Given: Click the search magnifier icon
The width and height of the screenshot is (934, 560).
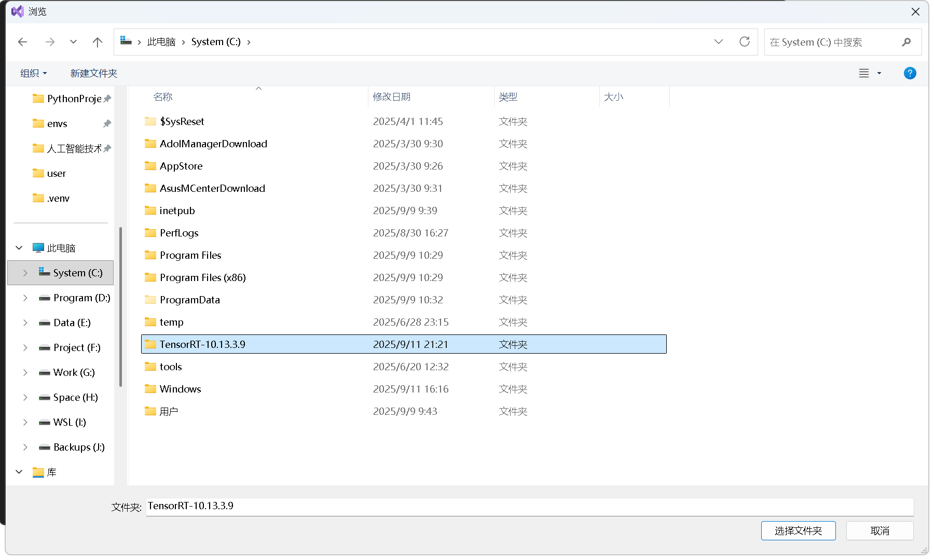Looking at the screenshot, I should coord(906,42).
